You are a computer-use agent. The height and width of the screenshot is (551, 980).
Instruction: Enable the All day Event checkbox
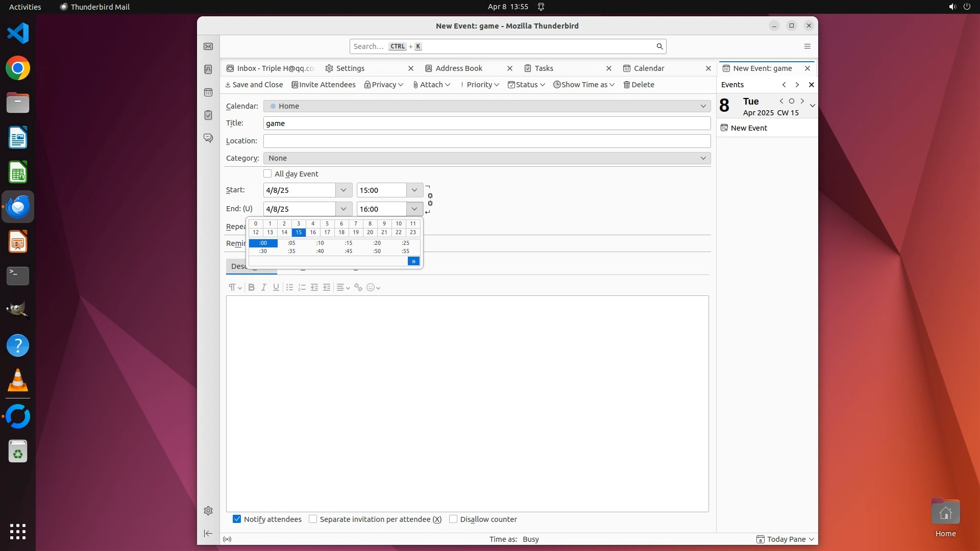[267, 173]
